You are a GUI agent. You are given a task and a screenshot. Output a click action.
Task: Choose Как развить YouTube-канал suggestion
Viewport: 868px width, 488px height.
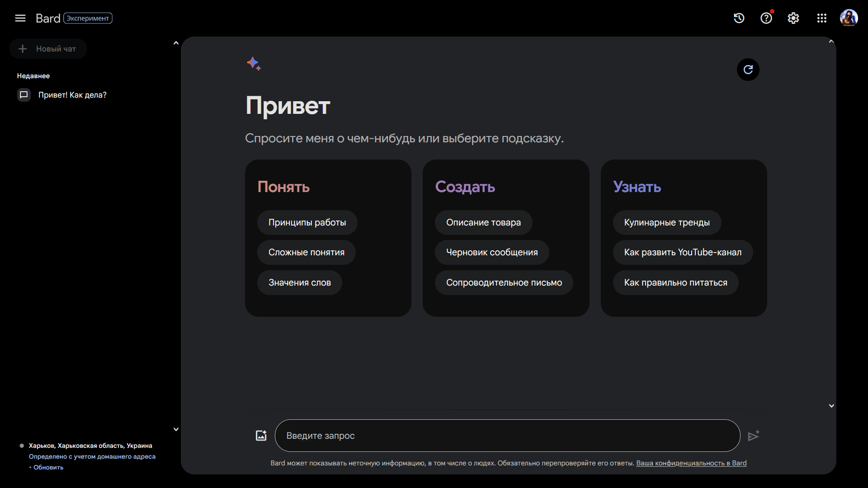683,252
